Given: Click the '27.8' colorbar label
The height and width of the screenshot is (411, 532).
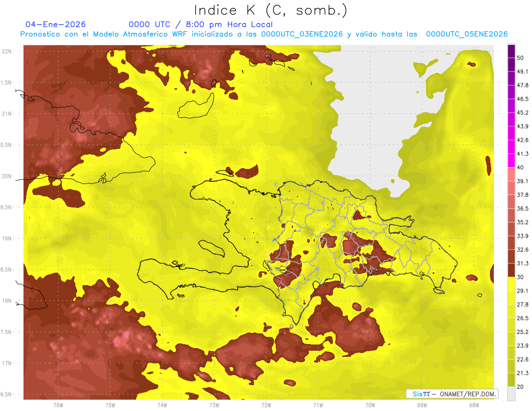Looking at the screenshot, I should pos(523,304).
